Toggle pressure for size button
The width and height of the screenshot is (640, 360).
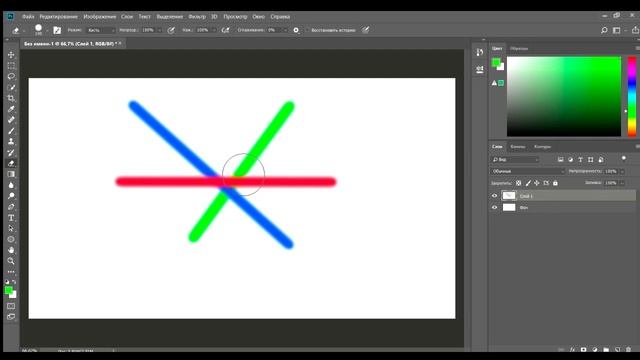366,30
